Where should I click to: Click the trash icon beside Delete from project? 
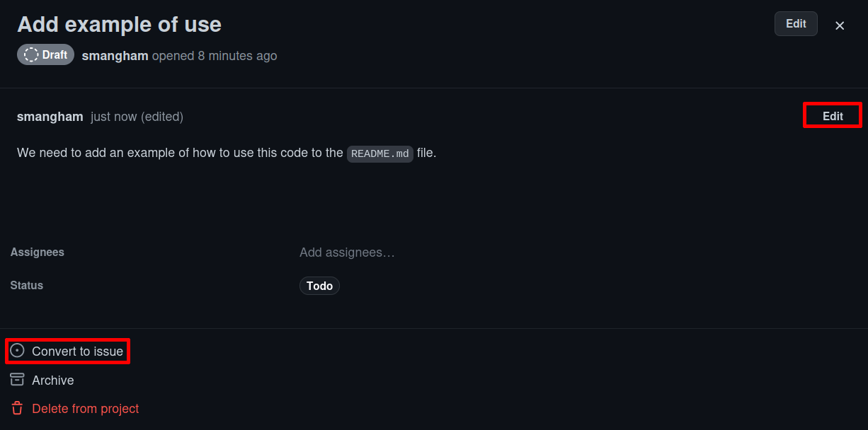[17, 408]
